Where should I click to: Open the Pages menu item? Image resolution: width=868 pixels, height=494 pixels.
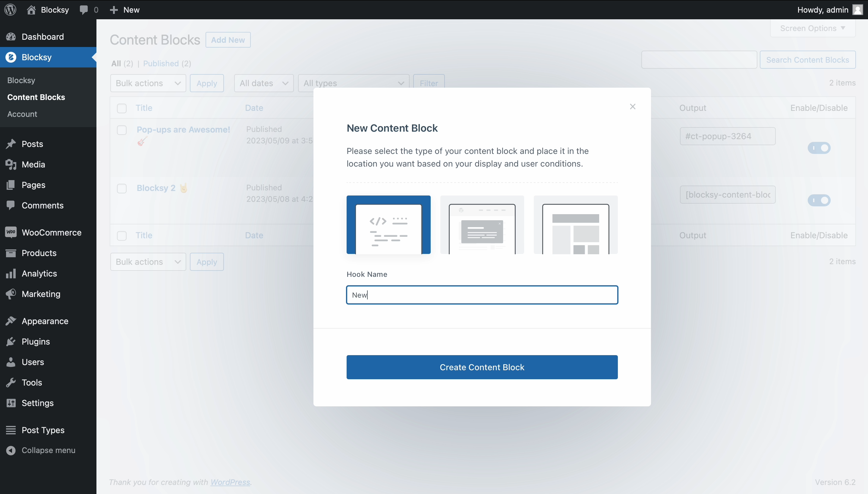(x=33, y=185)
